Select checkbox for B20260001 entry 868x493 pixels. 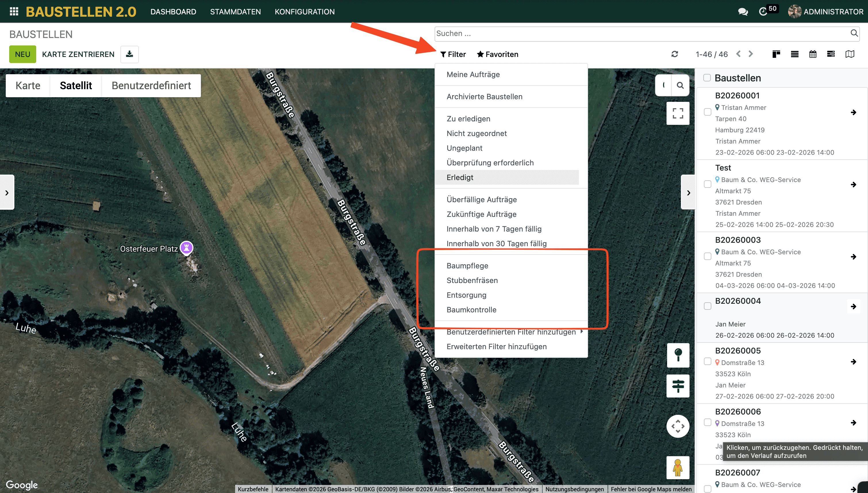[707, 112]
